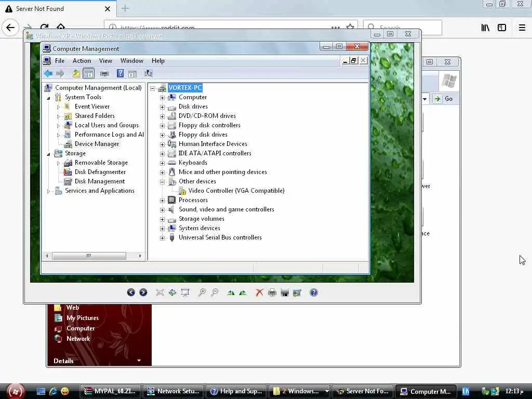532x399 pixels.
Task: Click the Zoom Out magnifier icon
Action: pyautogui.click(x=215, y=292)
